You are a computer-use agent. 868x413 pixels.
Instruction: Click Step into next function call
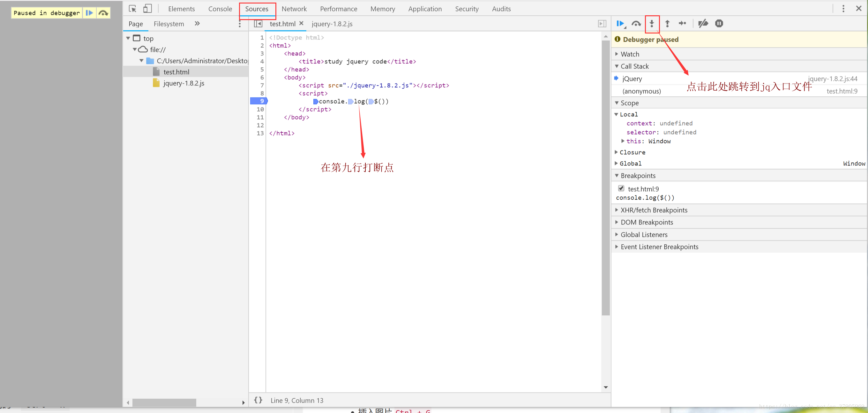[651, 24]
